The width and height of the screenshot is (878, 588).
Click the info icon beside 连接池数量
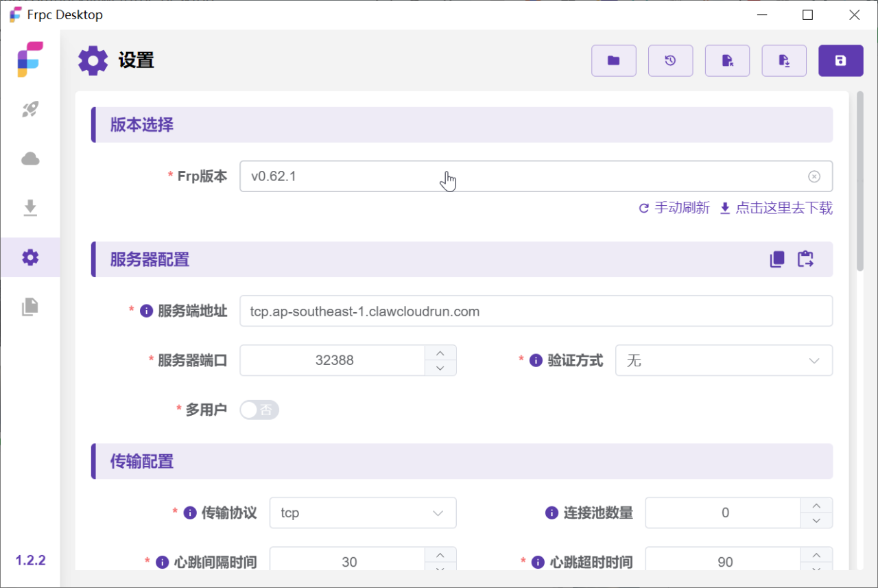551,513
